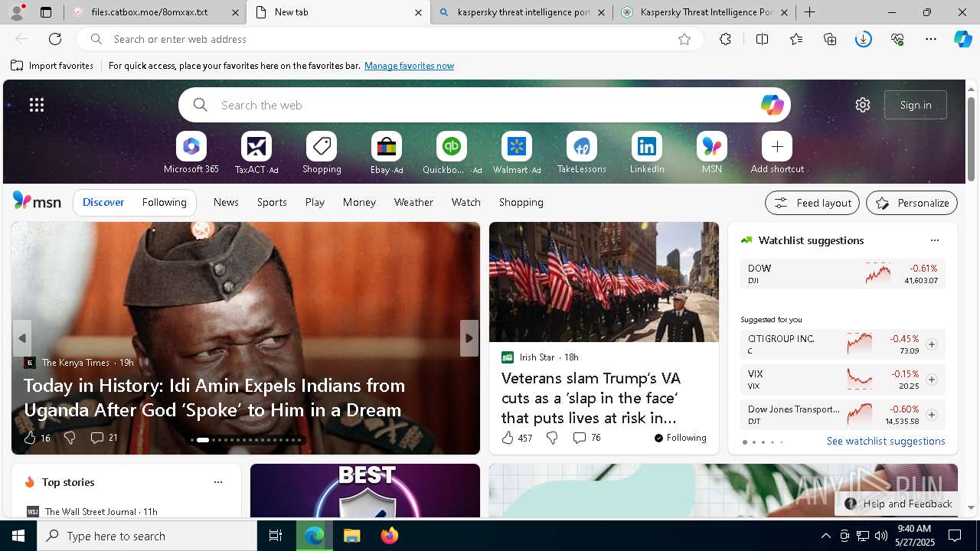Click the Copilot icon in search box
Viewport: 980px width, 551px height.
tap(772, 105)
